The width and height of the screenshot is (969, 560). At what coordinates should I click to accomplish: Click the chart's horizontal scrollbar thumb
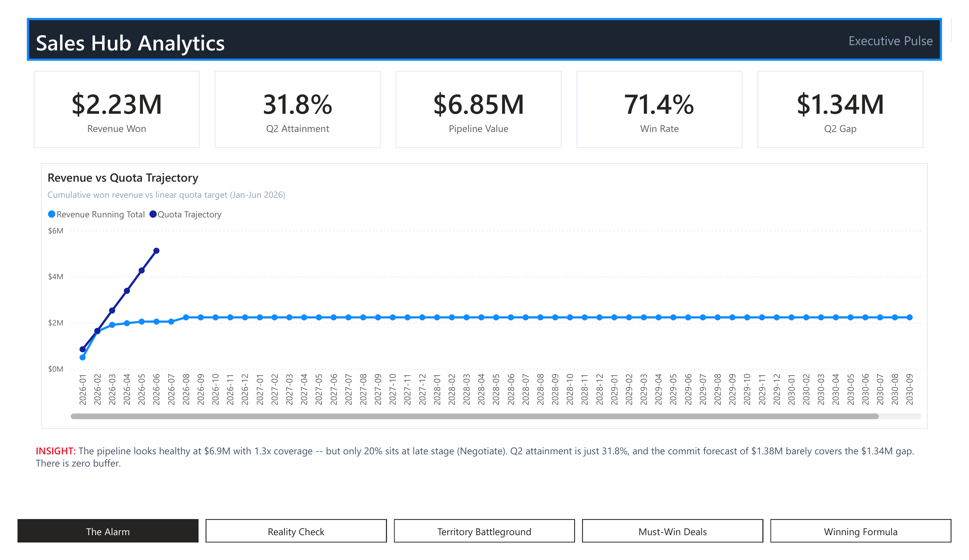475,416
